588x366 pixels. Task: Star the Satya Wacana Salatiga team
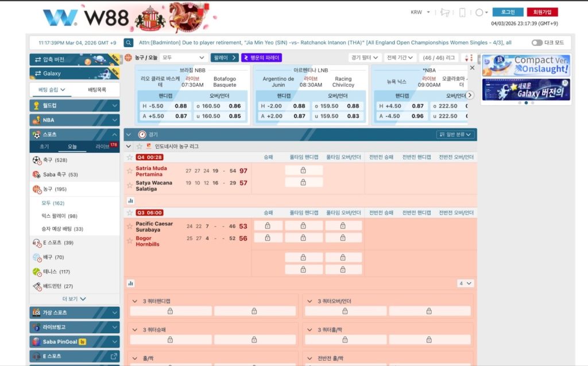tap(130, 185)
